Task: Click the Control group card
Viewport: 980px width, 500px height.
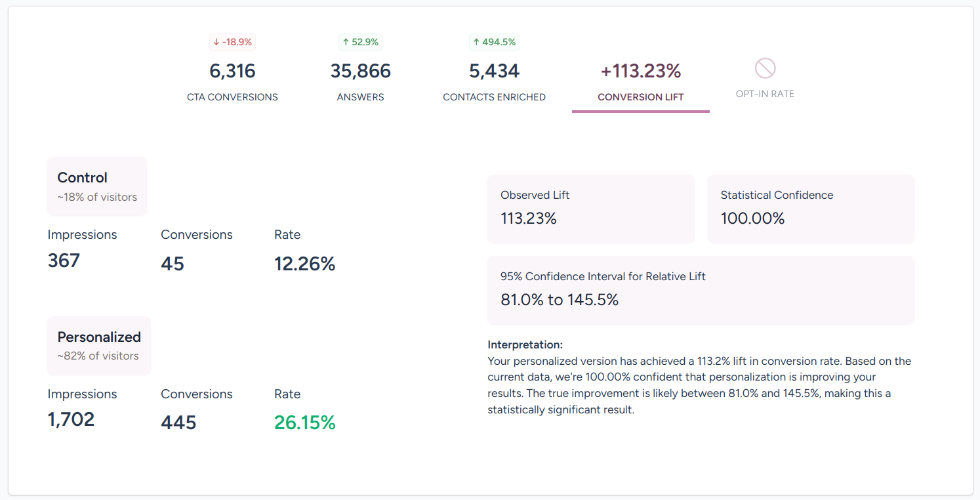Action: click(x=97, y=186)
